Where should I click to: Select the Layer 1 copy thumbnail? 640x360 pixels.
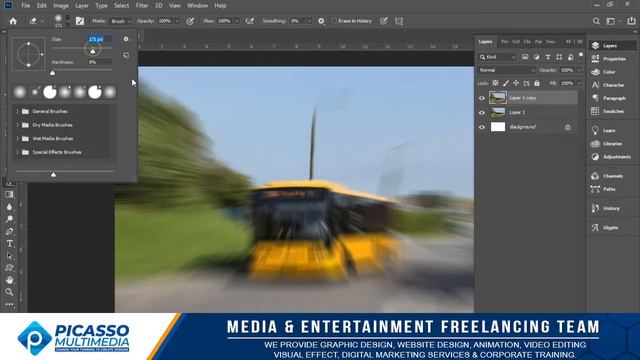[x=498, y=98]
